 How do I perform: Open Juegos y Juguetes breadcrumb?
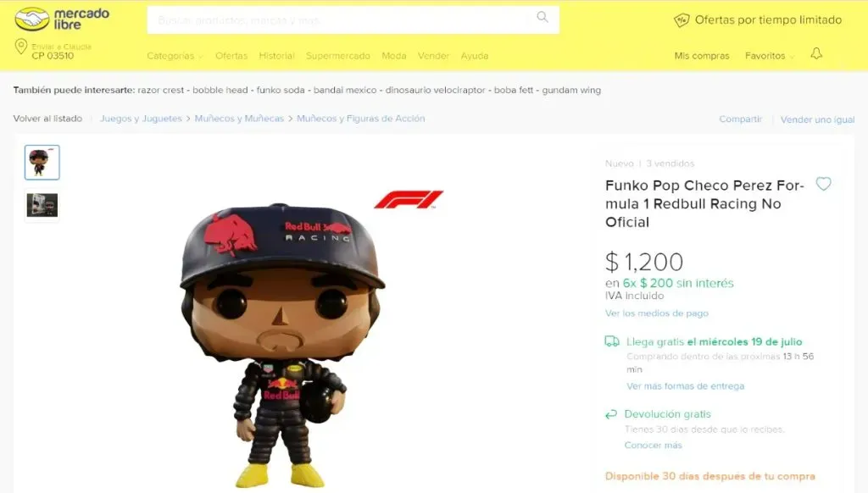click(x=141, y=119)
